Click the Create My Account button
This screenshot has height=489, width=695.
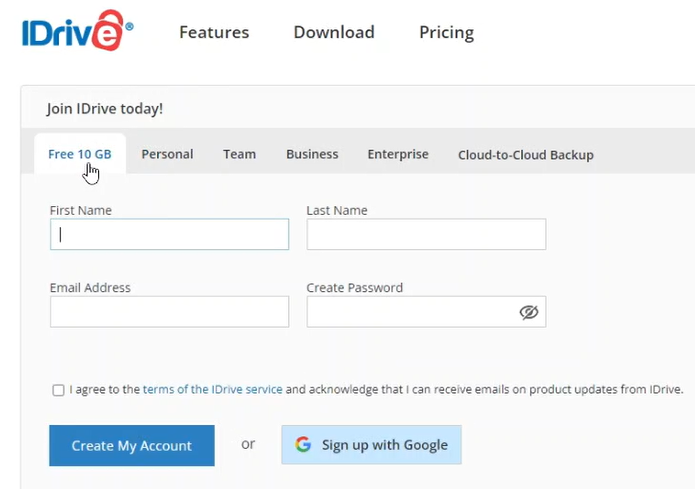(132, 446)
